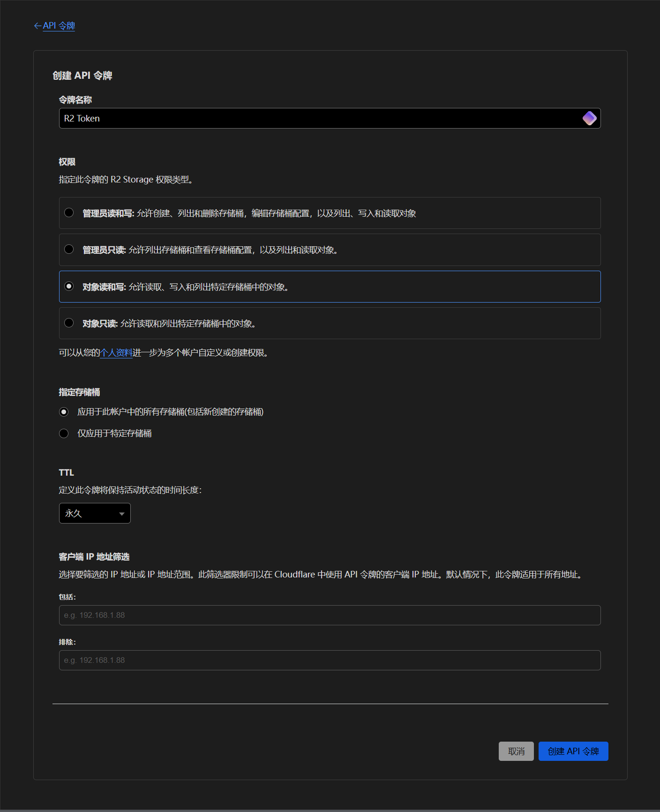Open the 个人资料 profile link
660x812 pixels.
(116, 353)
